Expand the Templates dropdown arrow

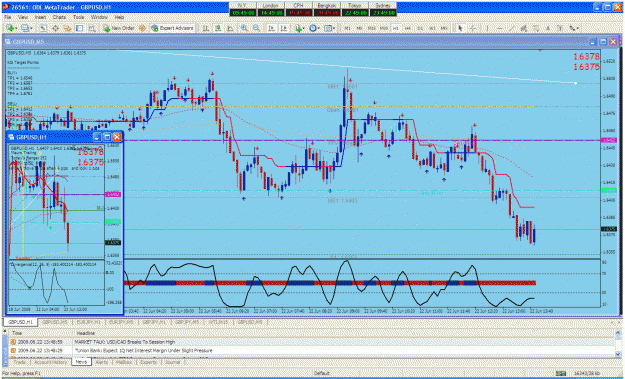tap(334, 28)
